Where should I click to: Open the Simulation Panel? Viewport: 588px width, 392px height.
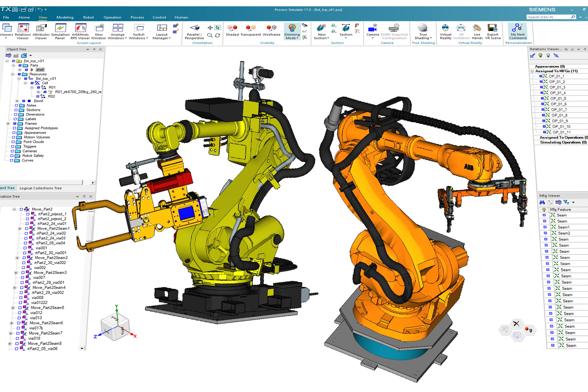coord(60,32)
